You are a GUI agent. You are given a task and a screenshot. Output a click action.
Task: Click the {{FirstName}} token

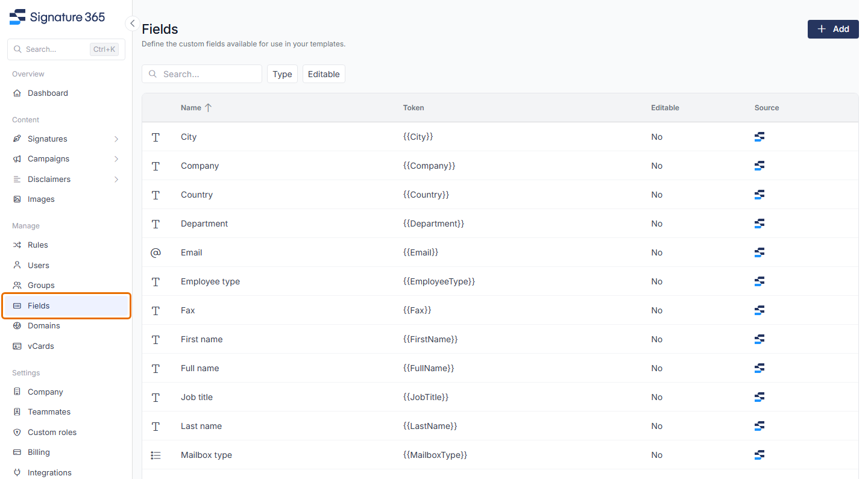430,339
